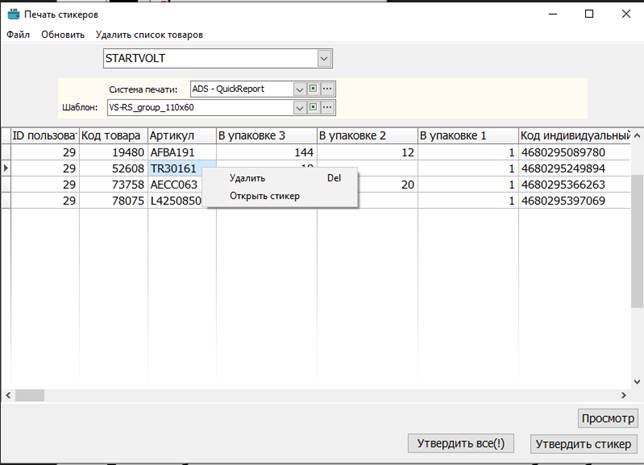The image size is (644, 465).
Task: Select the AFBA191 article cell
Action: click(x=182, y=152)
